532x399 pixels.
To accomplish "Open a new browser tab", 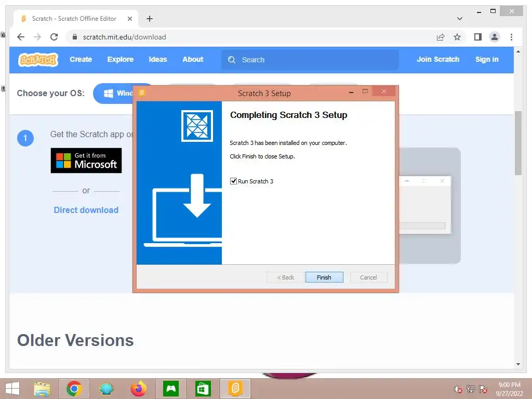I will click(150, 19).
